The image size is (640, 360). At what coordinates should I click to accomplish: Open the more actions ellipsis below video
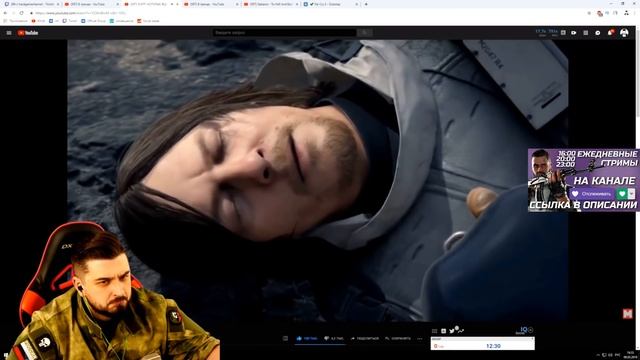click(420, 338)
